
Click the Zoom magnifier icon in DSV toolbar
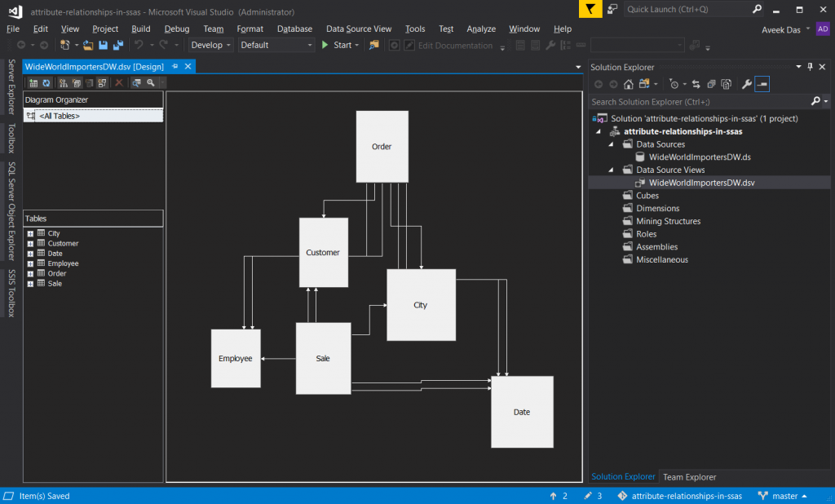(151, 82)
